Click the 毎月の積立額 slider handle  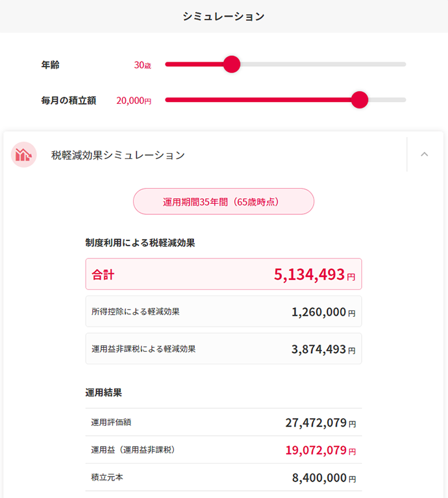point(359,100)
